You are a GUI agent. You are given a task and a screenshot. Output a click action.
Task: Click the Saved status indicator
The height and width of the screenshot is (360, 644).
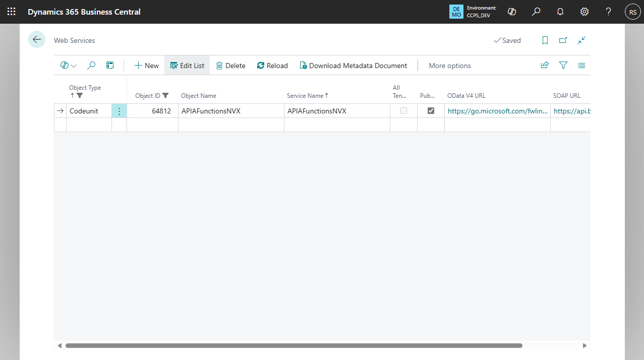point(507,40)
